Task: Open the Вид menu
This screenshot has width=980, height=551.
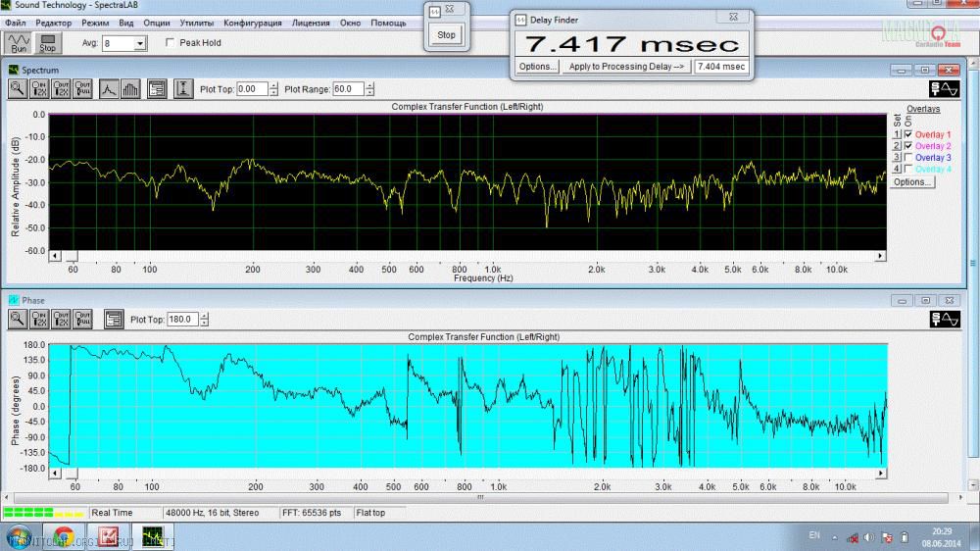Action: pos(126,23)
